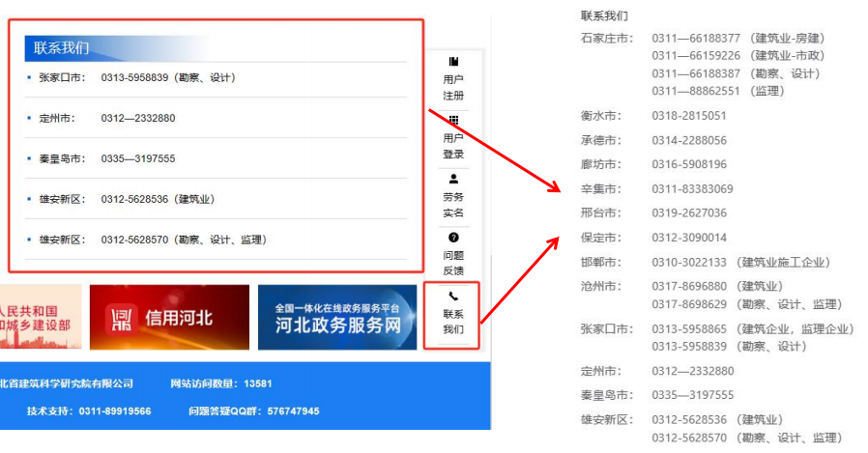Image resolution: width=868 pixels, height=453 pixels.
Task: Click 保定市 number 0312-3090014
Action: point(688,238)
